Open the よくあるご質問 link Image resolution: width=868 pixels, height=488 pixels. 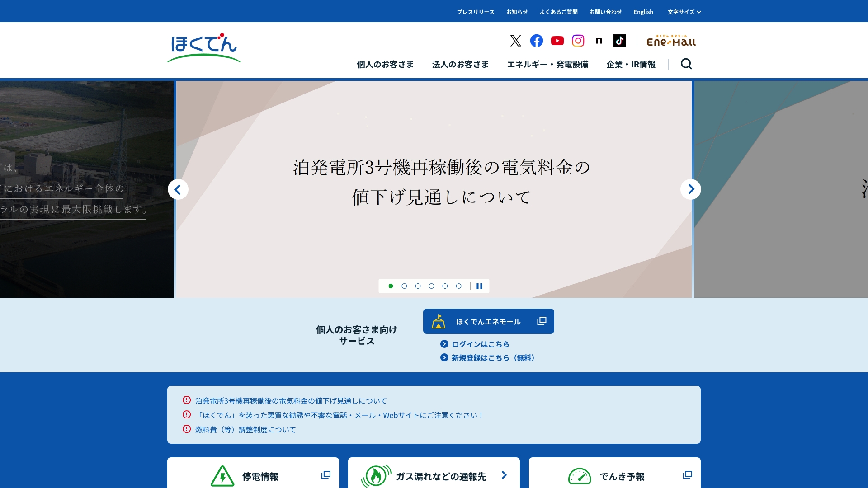tap(559, 12)
